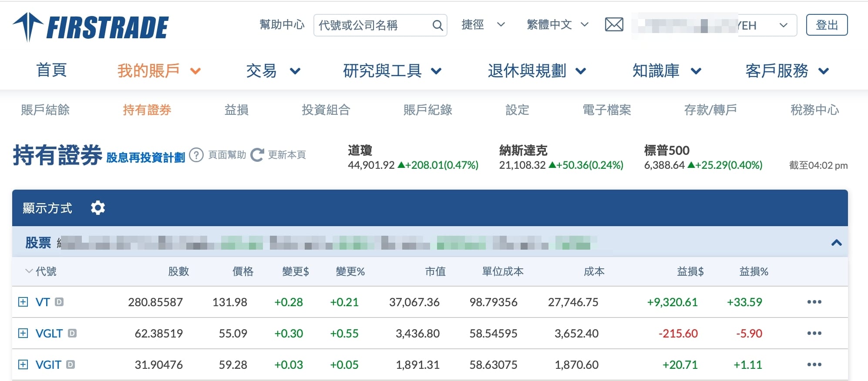Open the 退休與規劃 menu
Viewport: 868px width, 381px height.
[537, 70]
